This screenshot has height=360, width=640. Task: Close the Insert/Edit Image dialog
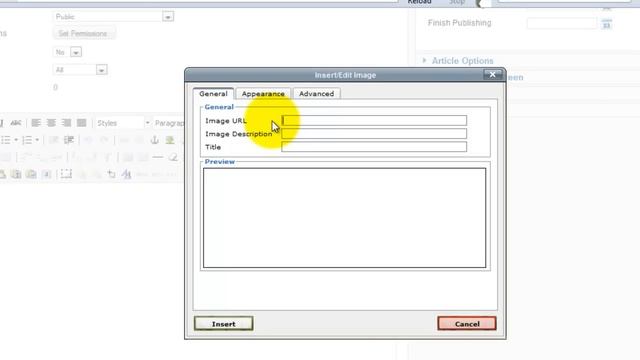pyautogui.click(x=492, y=75)
